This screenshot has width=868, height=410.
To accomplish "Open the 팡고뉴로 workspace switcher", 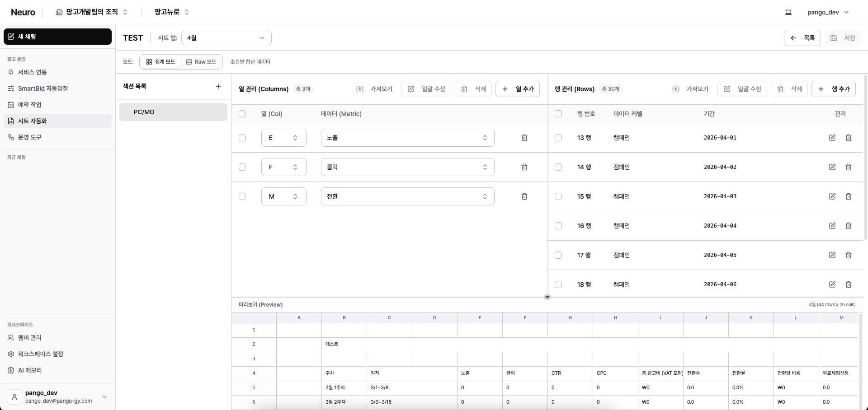I will (x=172, y=12).
